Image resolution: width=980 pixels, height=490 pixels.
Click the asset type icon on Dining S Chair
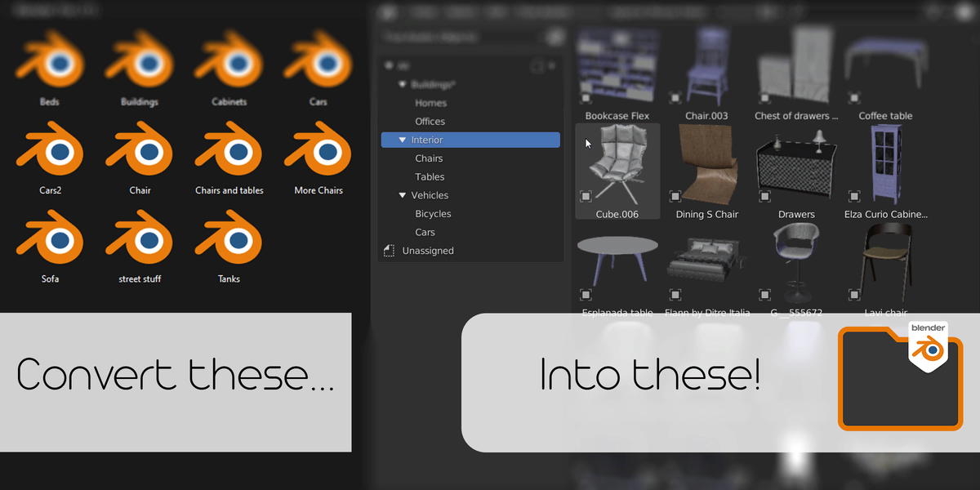675,196
